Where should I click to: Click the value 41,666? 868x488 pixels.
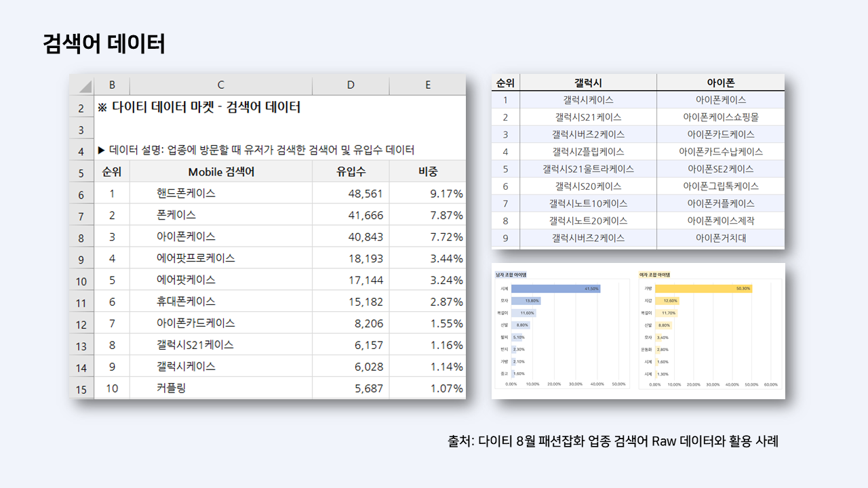366,216
